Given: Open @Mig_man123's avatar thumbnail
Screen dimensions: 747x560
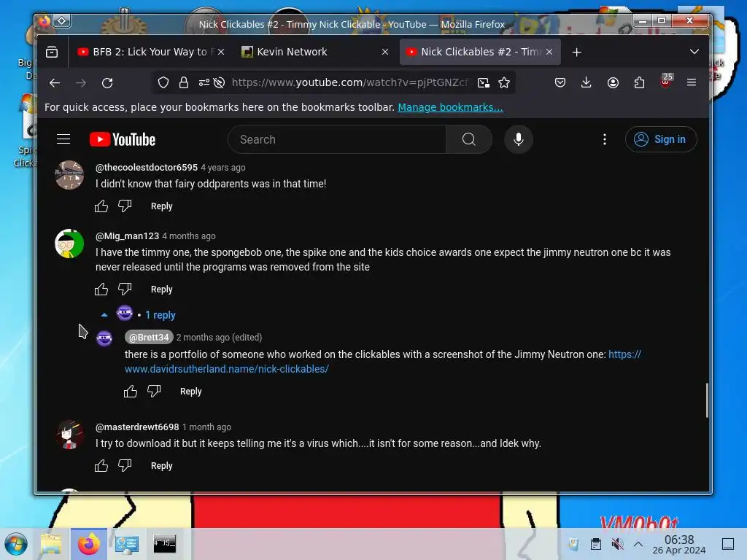Looking at the screenshot, I should click(x=69, y=244).
